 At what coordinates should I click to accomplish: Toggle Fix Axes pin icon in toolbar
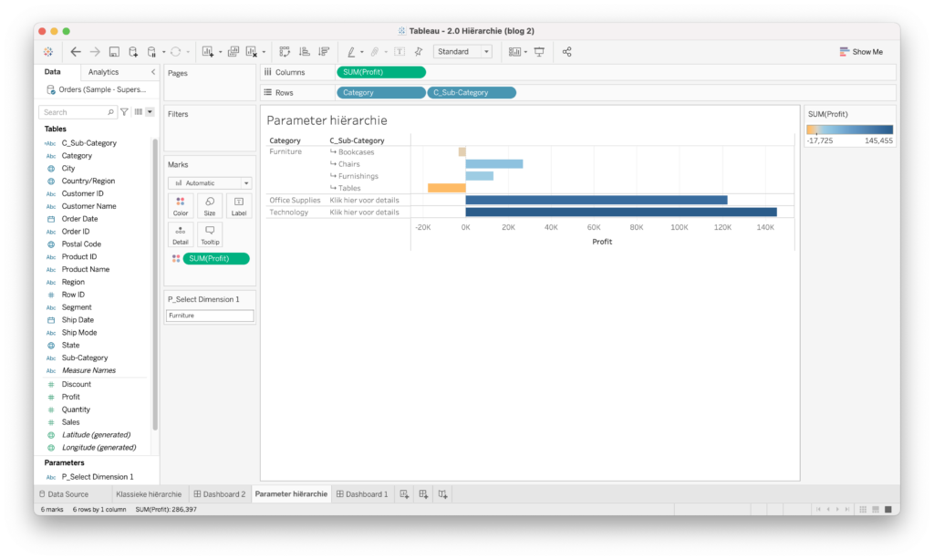(x=418, y=52)
